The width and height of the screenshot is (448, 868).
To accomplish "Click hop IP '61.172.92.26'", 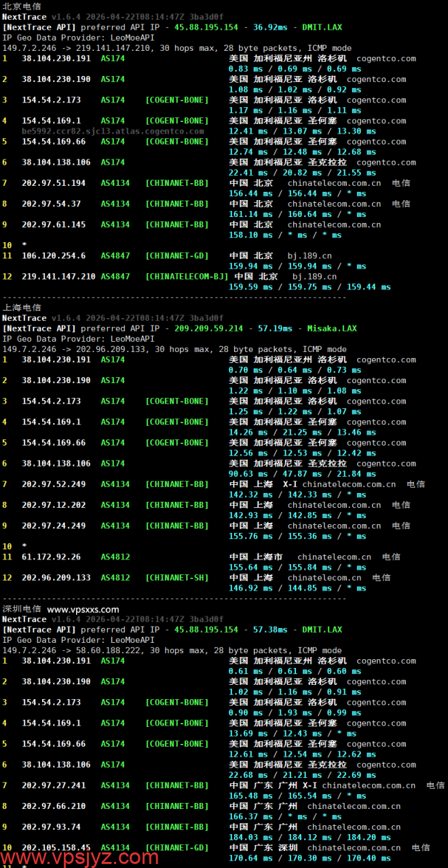I will pyautogui.click(x=51, y=557).
